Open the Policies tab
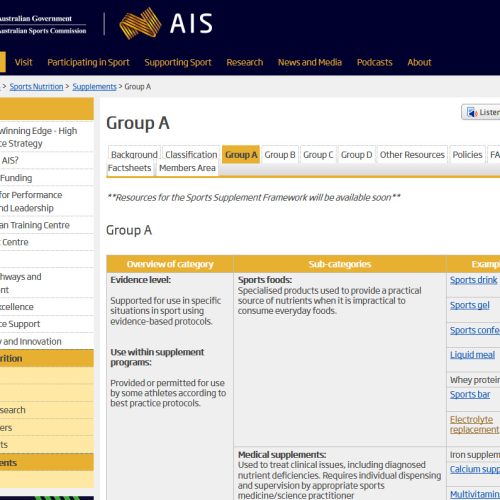The image size is (500, 500). pyautogui.click(x=467, y=155)
